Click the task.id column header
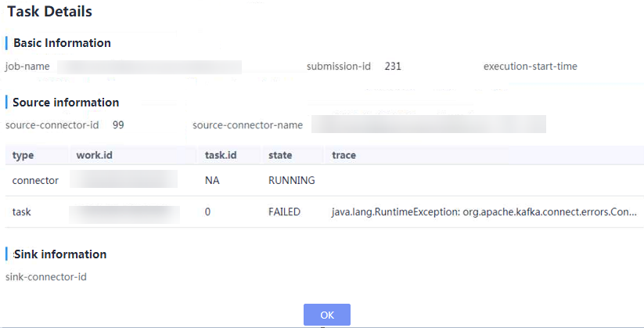The image size is (644, 328). tap(221, 155)
